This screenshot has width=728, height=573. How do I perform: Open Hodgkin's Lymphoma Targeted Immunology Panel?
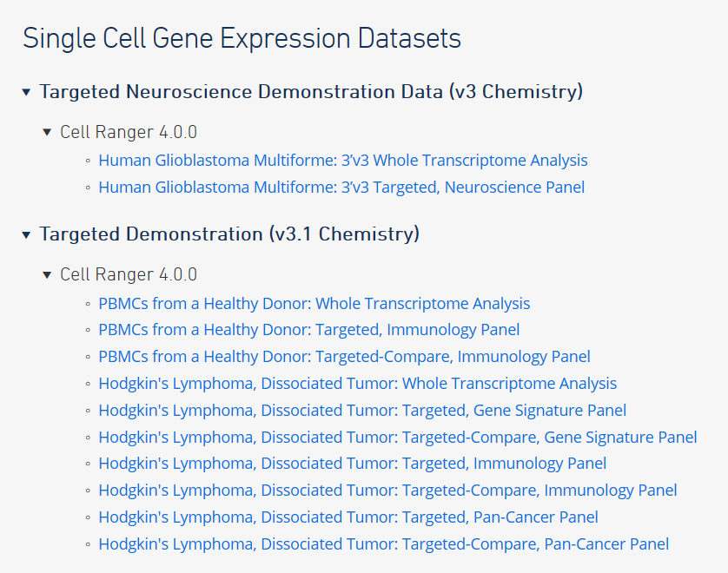[x=353, y=464]
